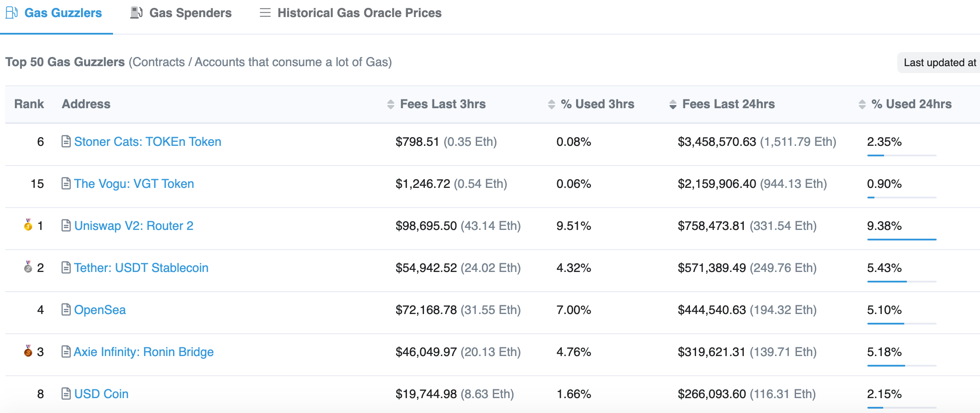Viewport: 980px width, 413px height.
Task: Click the gas pump icon beside Gas Guzzlers
Action: [x=11, y=13]
